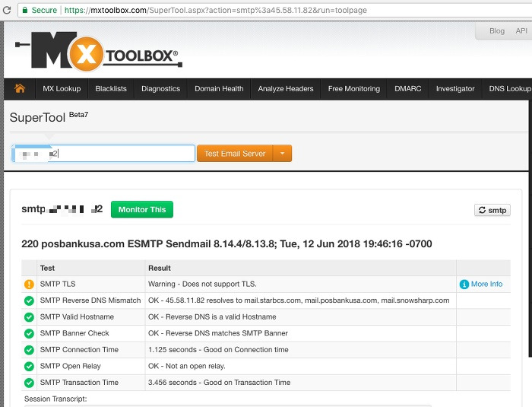Click the green Secure padlock icon
Screen dimensions: 532x407
[x=25, y=10]
